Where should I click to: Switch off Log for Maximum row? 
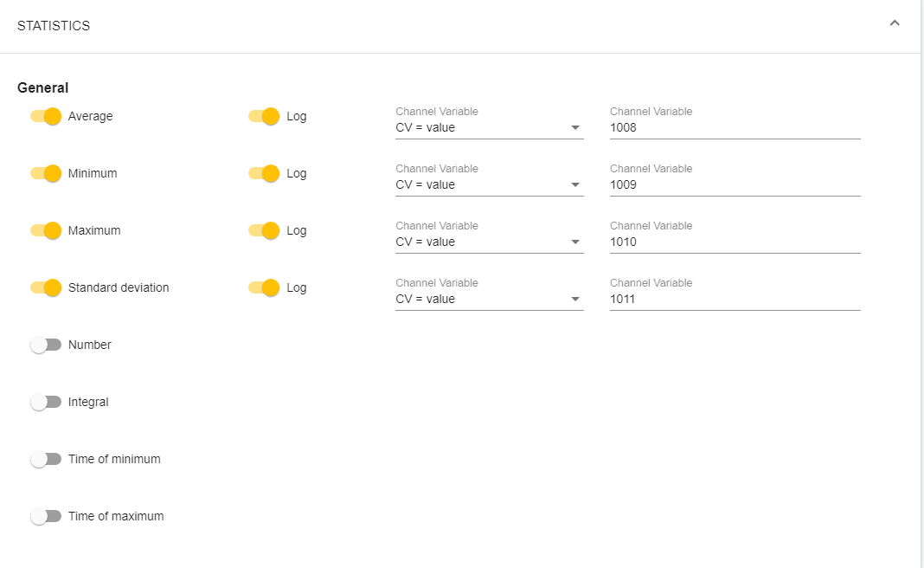[x=264, y=230]
